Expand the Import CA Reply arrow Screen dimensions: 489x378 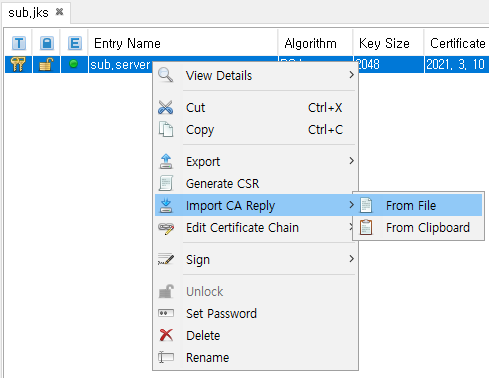351,204
